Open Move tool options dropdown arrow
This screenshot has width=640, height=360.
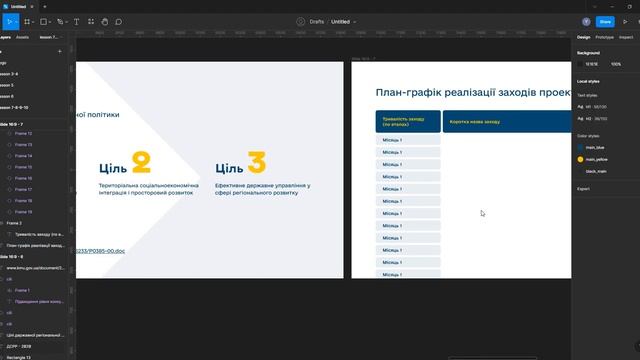point(16,22)
